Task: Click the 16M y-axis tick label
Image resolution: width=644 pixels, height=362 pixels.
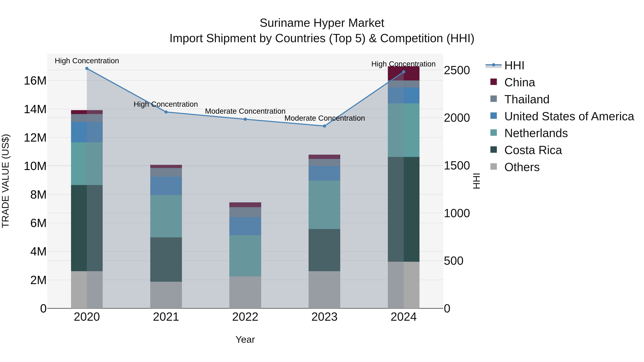Action: (x=35, y=81)
